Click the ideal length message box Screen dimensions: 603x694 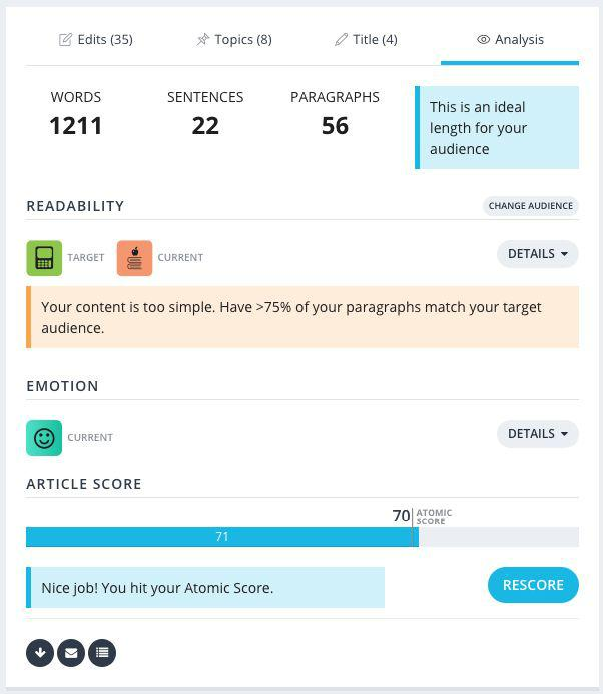(x=496, y=128)
